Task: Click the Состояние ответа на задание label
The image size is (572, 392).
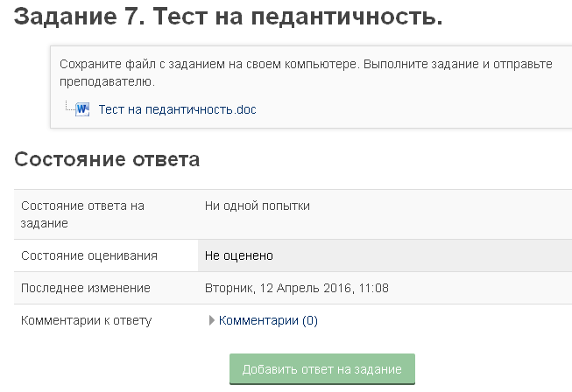Action: (82, 214)
